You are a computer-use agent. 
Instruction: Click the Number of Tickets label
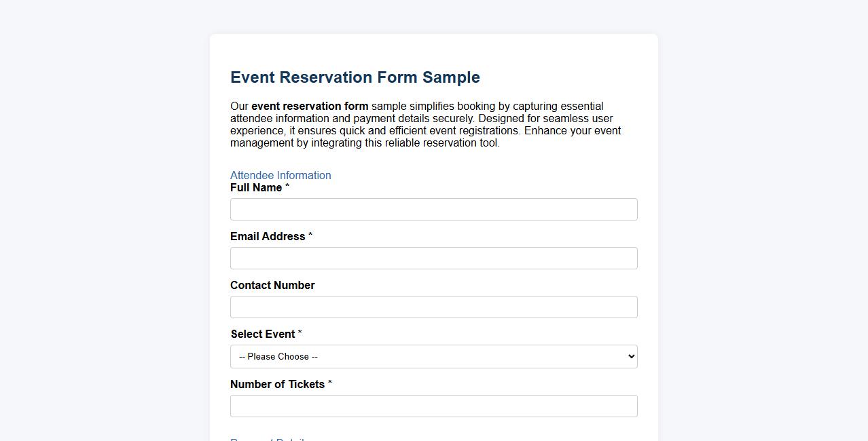point(277,384)
